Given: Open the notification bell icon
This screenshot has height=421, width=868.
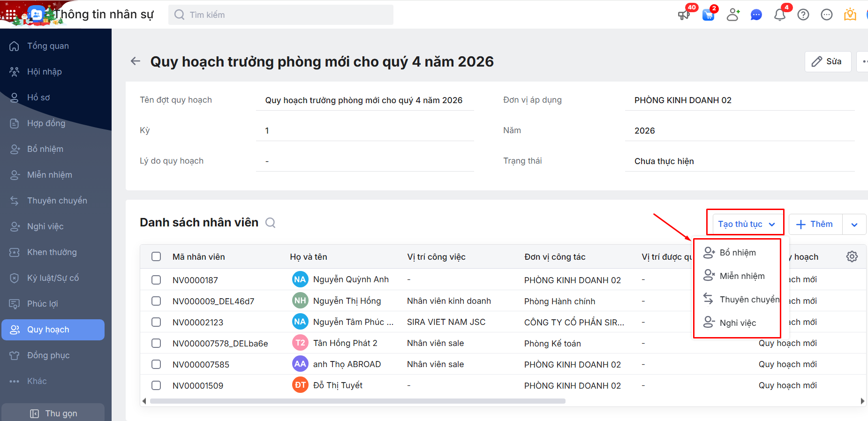Looking at the screenshot, I should (x=779, y=15).
